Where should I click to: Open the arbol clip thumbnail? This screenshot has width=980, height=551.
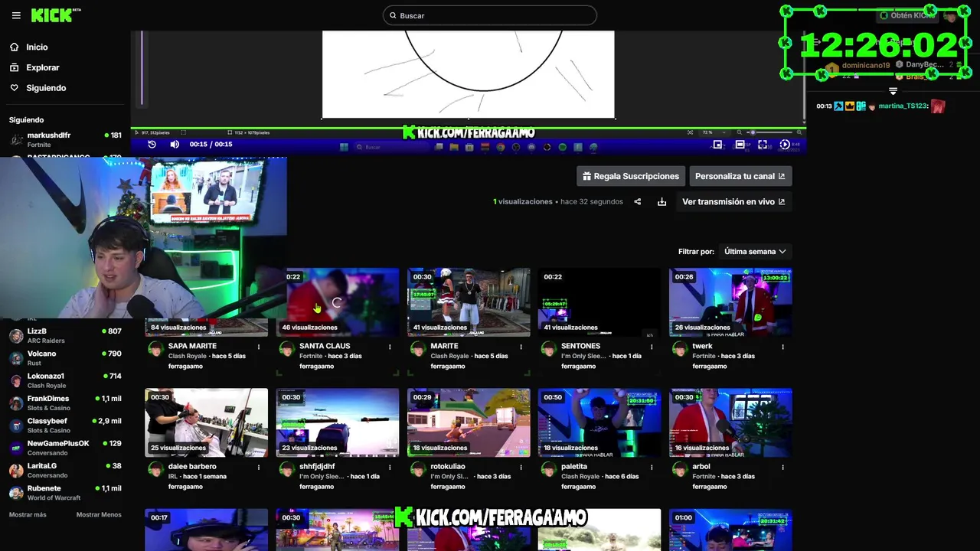tap(730, 422)
